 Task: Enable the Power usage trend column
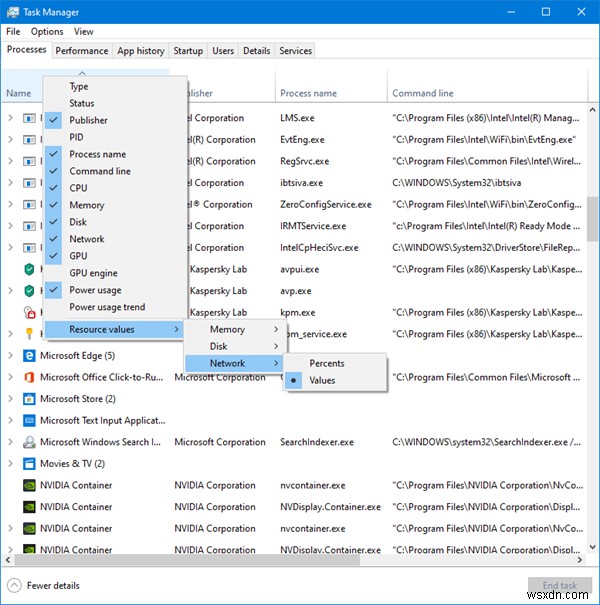pyautogui.click(x=115, y=307)
